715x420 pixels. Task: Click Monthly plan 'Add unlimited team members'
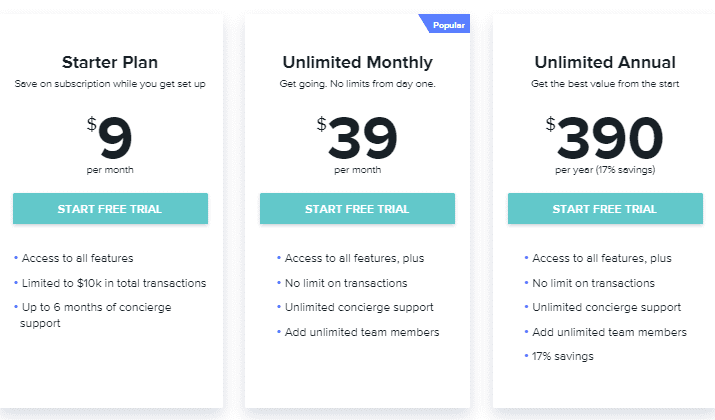tap(362, 332)
